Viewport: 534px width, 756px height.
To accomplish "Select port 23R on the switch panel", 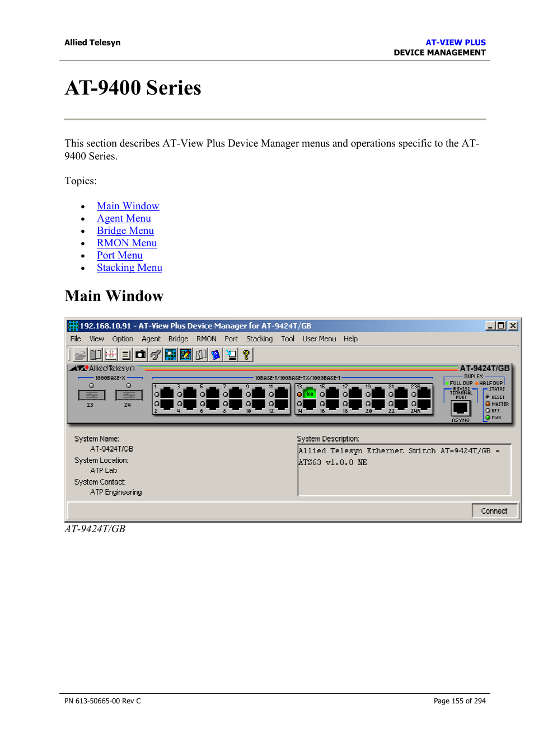I will (x=424, y=393).
